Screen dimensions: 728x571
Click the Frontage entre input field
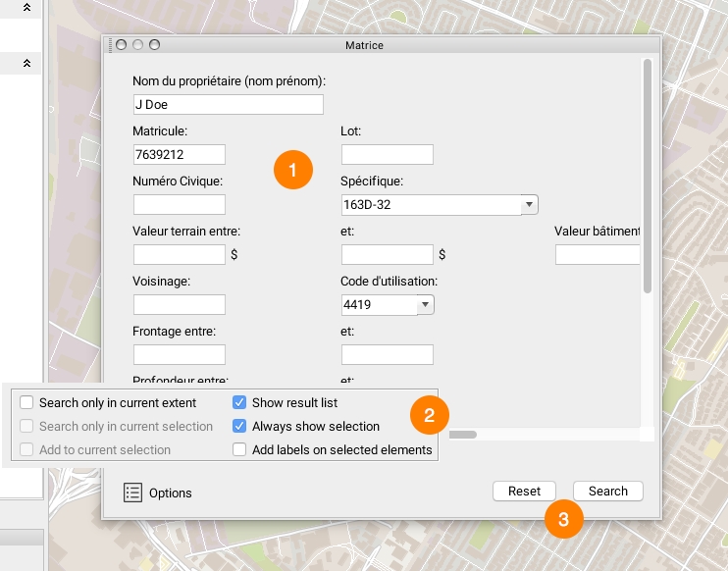pyautogui.click(x=179, y=355)
